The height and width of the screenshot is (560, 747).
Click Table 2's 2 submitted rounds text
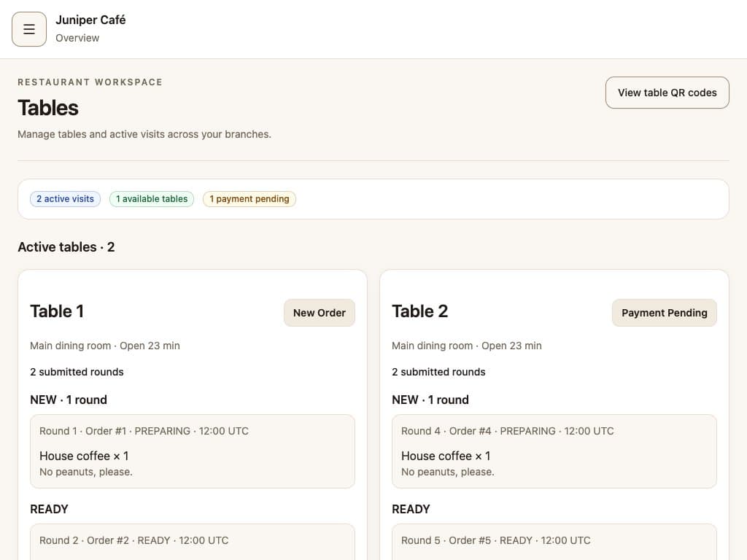coord(438,372)
